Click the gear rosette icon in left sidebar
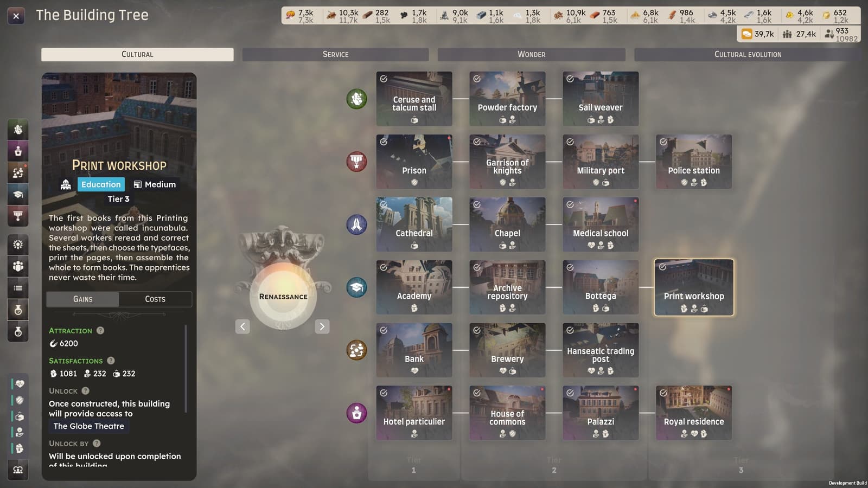868x488 pixels. point(18,245)
